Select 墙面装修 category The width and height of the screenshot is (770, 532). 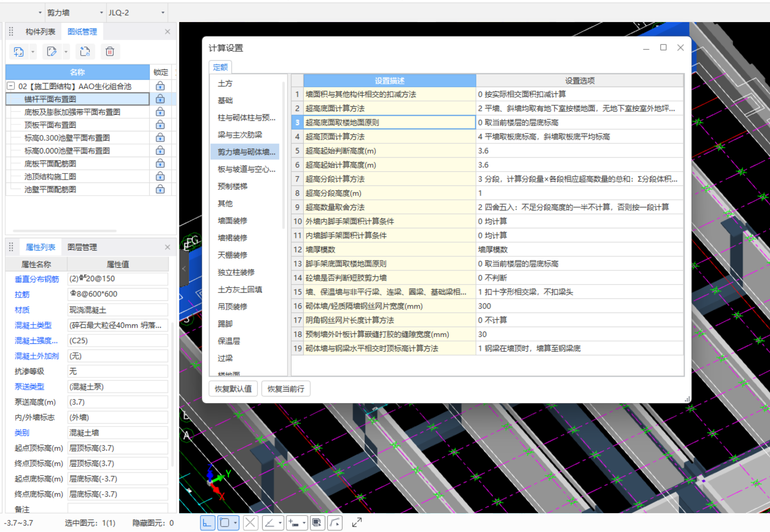point(232,221)
